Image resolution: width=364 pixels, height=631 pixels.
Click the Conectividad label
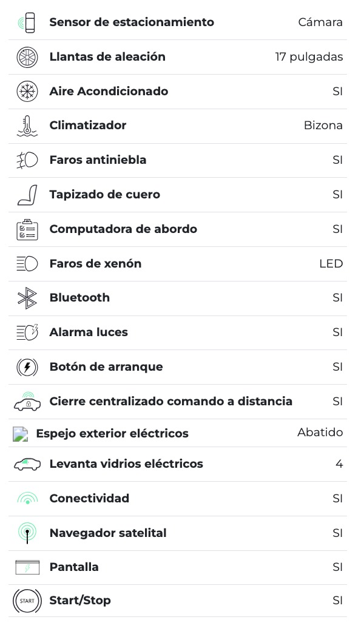89,499
